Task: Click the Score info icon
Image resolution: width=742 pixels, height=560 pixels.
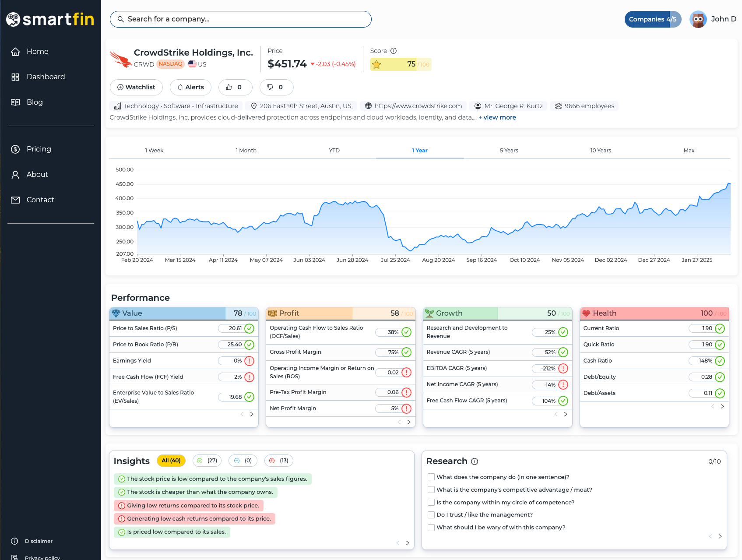Action: (394, 51)
